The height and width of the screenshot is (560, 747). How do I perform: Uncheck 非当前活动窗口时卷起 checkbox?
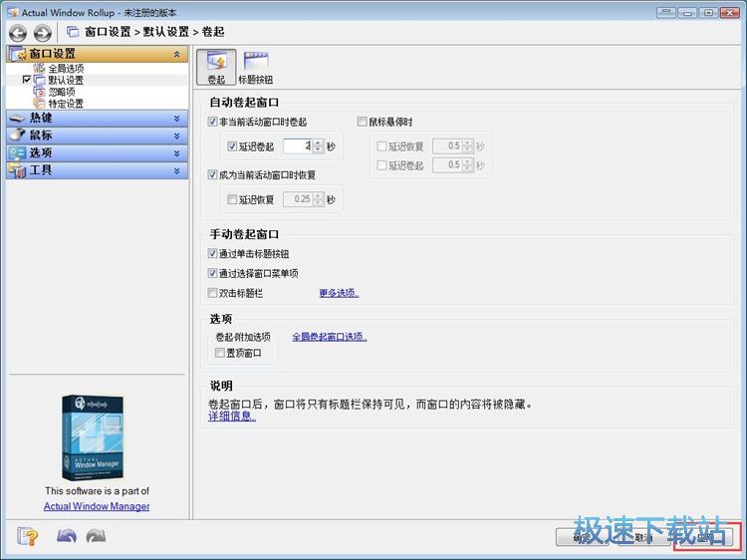(x=213, y=122)
